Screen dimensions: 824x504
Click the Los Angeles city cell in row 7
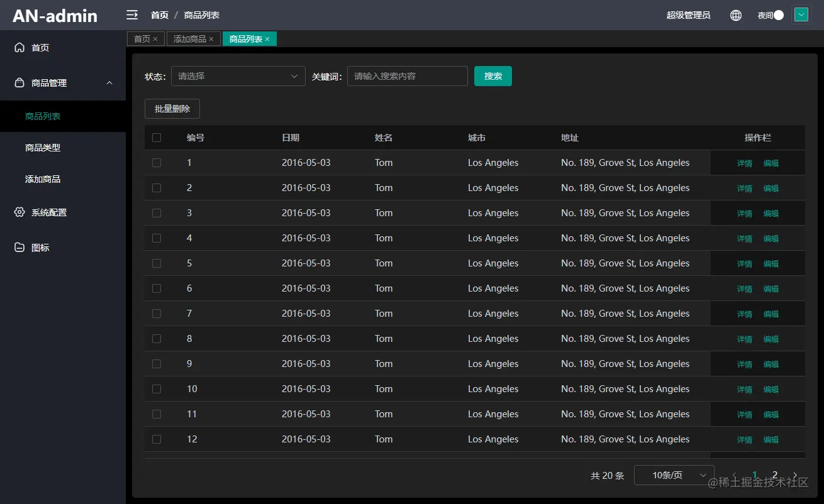(493, 314)
